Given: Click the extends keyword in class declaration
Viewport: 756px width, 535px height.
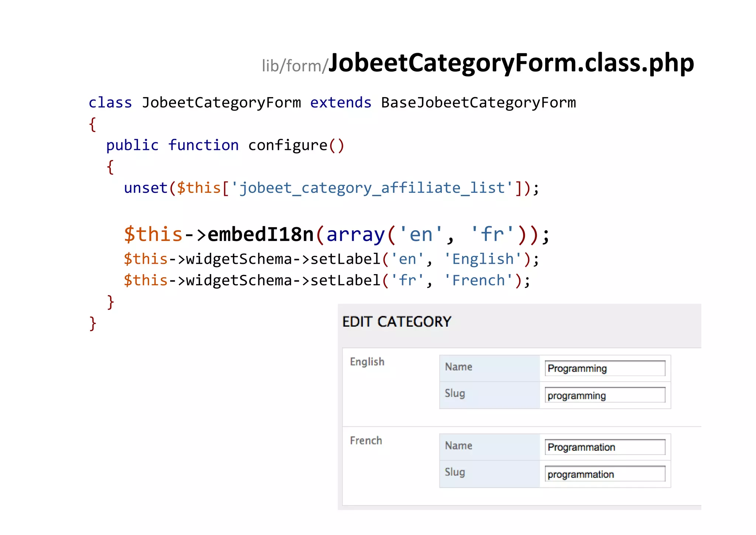Looking at the screenshot, I should pos(341,103).
